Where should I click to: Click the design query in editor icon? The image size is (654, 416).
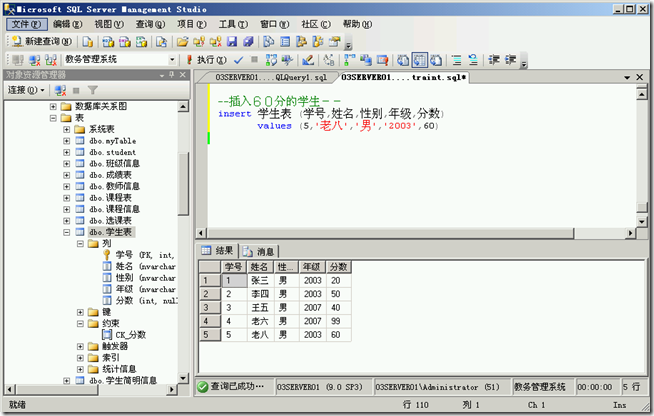pyautogui.click(x=308, y=60)
